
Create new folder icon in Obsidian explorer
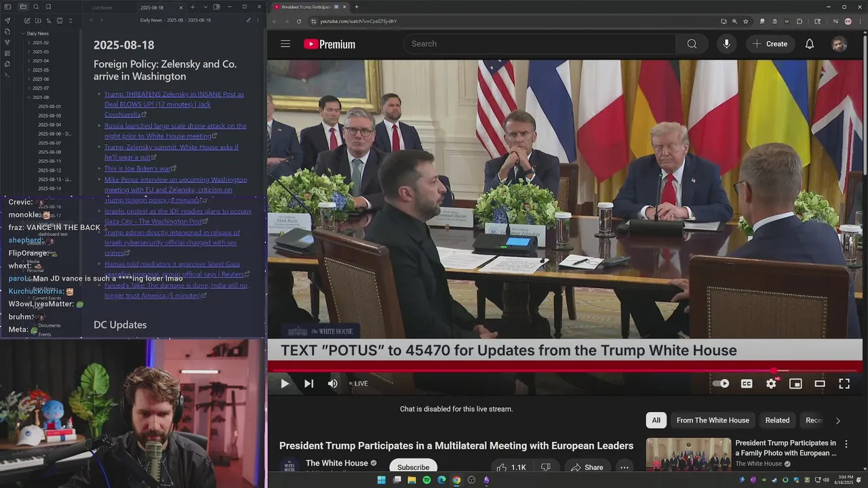pyautogui.click(x=38, y=20)
